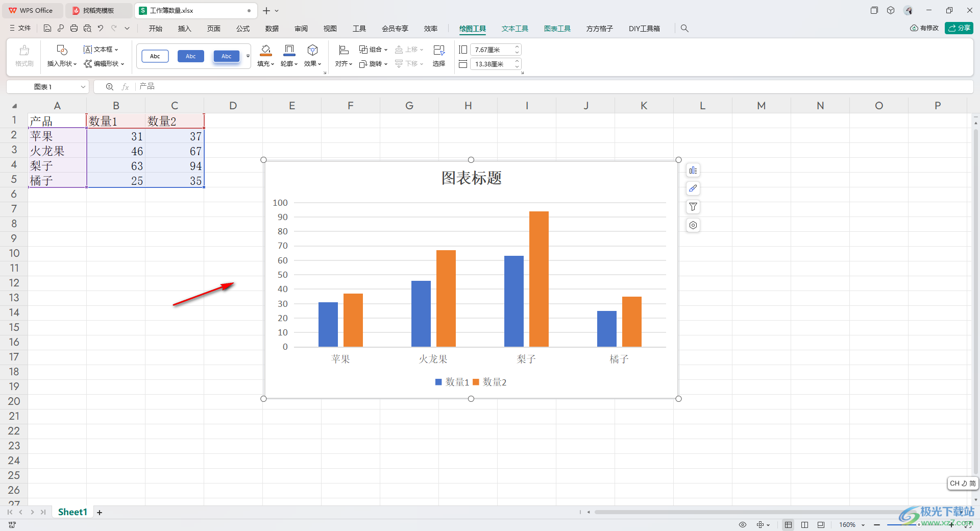Switch to the 文本工具 (Text Tools) tab
The width and height of the screenshot is (980, 531).
pyautogui.click(x=515, y=29)
